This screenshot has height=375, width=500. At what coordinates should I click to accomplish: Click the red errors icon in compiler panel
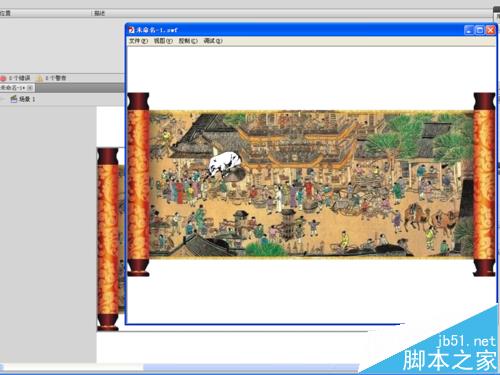pyautogui.click(x=3, y=78)
